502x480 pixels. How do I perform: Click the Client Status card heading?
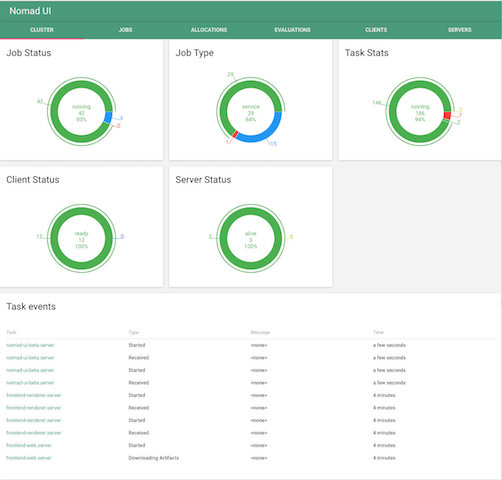[33, 180]
